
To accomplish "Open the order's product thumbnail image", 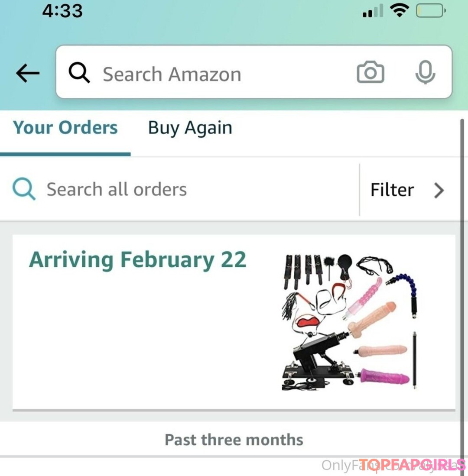I will (x=350, y=322).
